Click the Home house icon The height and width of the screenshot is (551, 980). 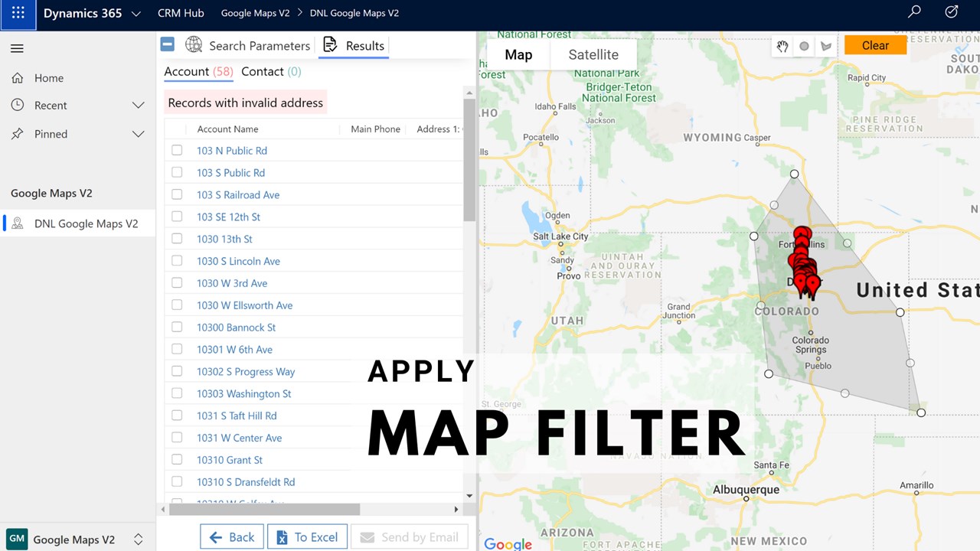coord(17,78)
